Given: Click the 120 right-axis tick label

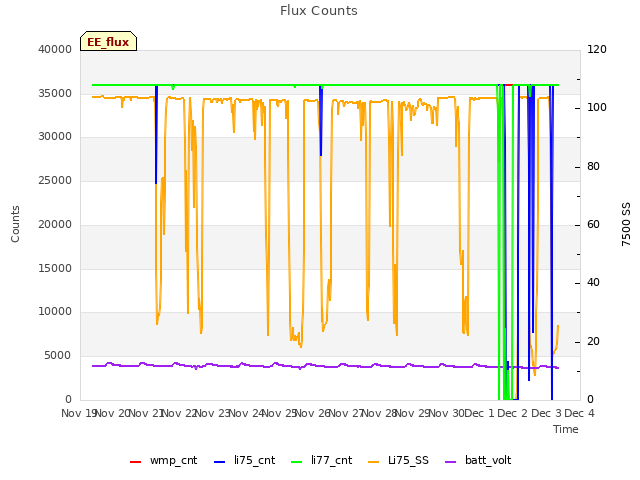Looking at the screenshot, I should coord(597,49).
